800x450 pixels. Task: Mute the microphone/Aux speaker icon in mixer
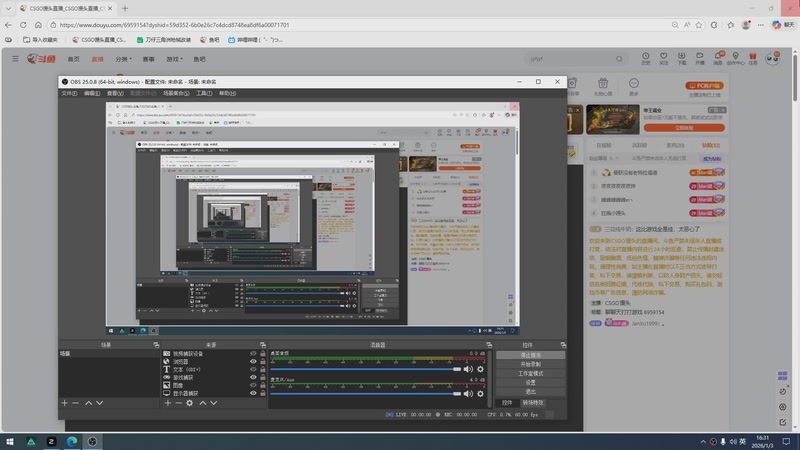coord(468,393)
